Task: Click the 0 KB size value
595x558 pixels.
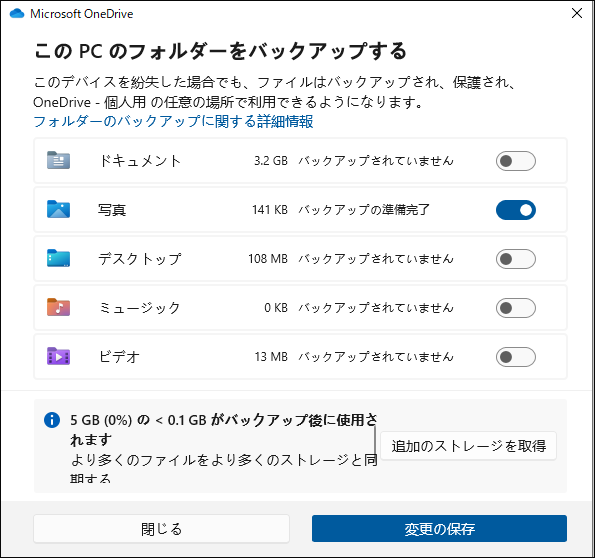Action: coord(276,308)
